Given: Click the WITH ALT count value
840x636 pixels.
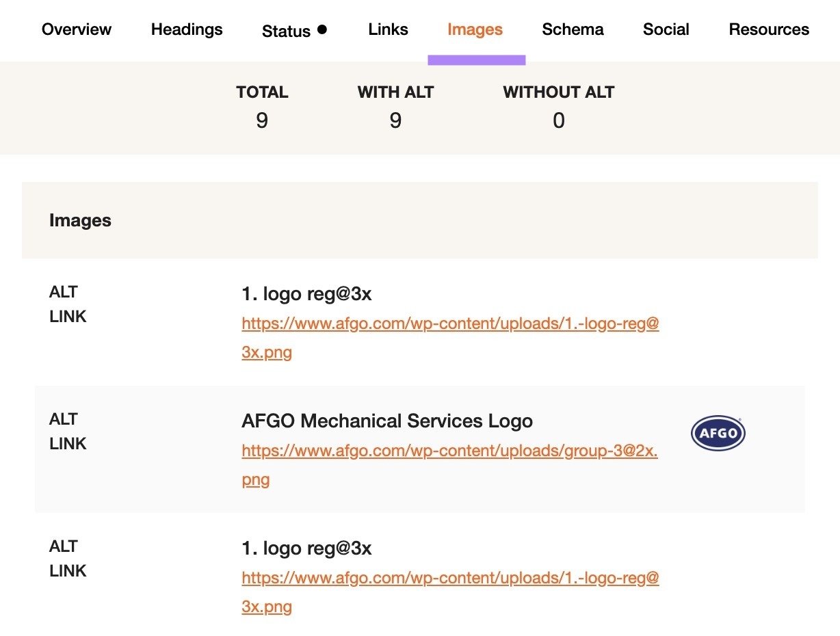Looking at the screenshot, I should pos(395,121).
